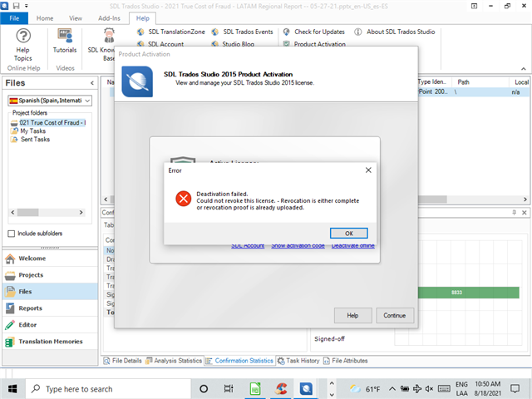Click ribbon display options icon

point(474,6)
